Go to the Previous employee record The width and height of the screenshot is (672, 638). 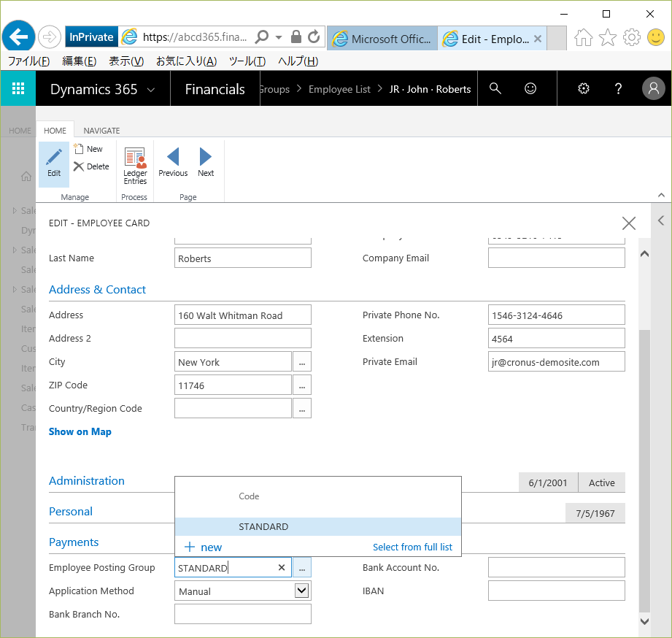[173, 163]
